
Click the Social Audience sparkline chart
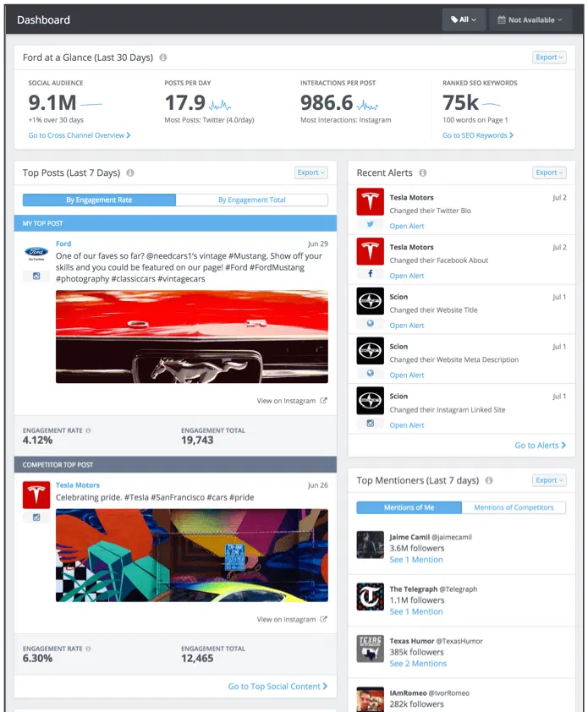(x=91, y=104)
